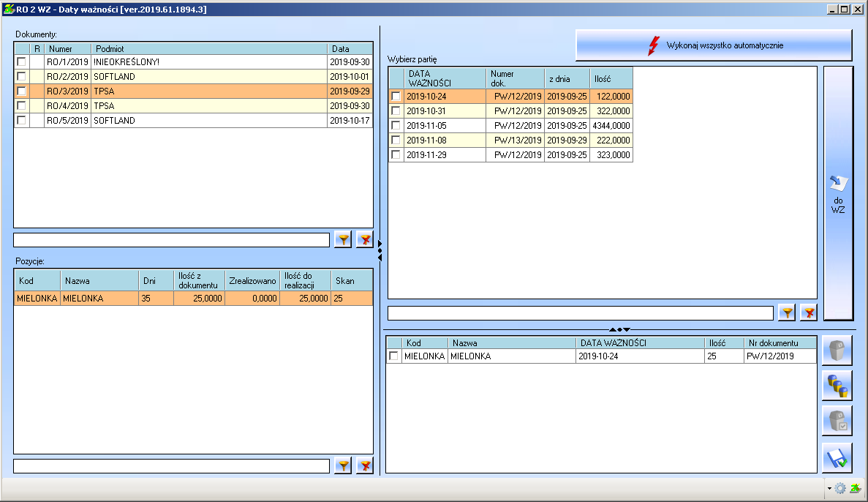
Task: Focus the batch filter text field
Action: pos(580,313)
